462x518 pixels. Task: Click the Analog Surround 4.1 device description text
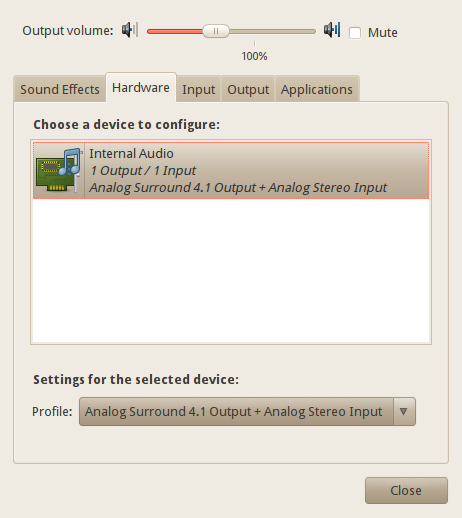pyautogui.click(x=238, y=188)
